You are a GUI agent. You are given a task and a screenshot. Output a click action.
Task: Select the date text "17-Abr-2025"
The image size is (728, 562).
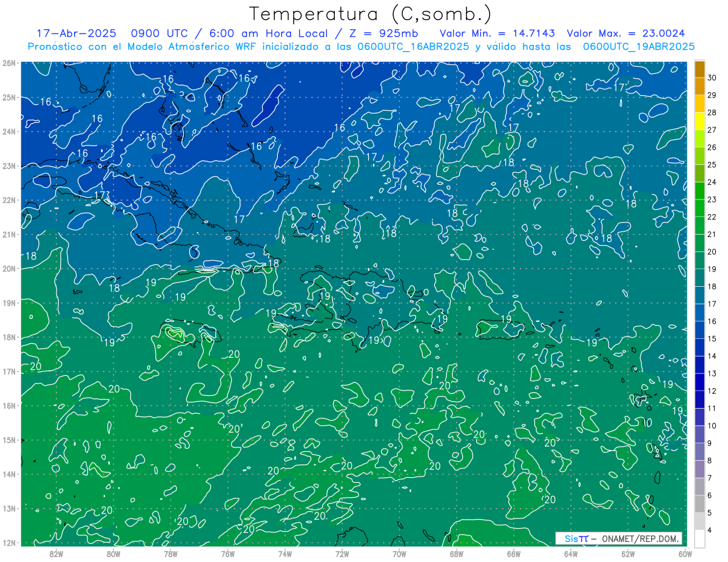(x=76, y=33)
